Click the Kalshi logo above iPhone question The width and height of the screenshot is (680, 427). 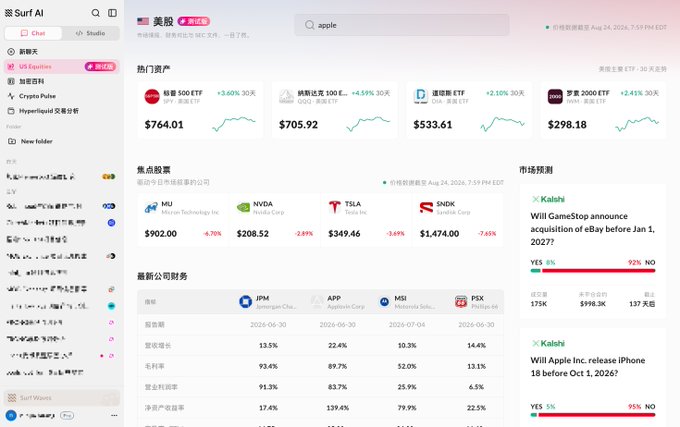(548, 343)
